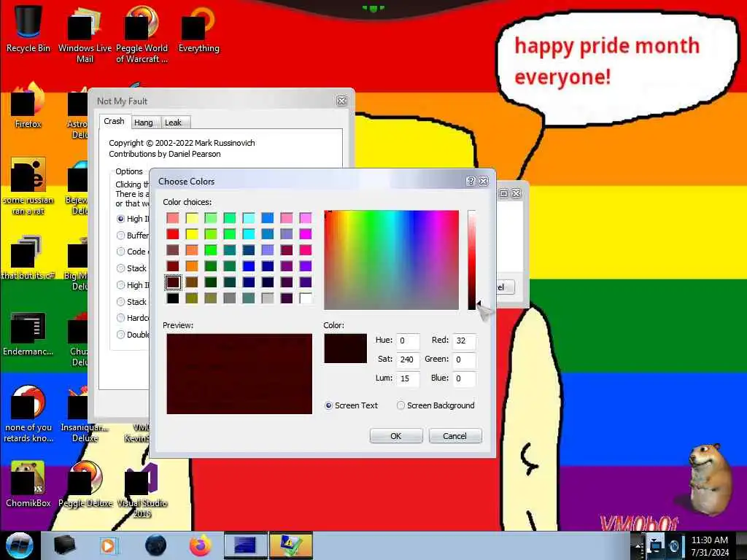Viewport: 747px width, 560px height.
Task: Click the Green value field
Action: [464, 359]
